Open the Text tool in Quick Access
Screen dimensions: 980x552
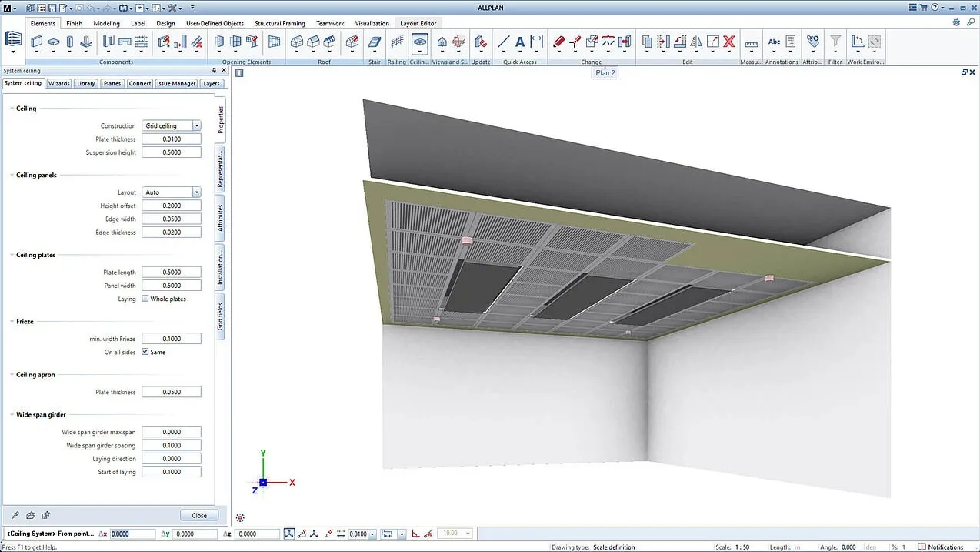519,42
